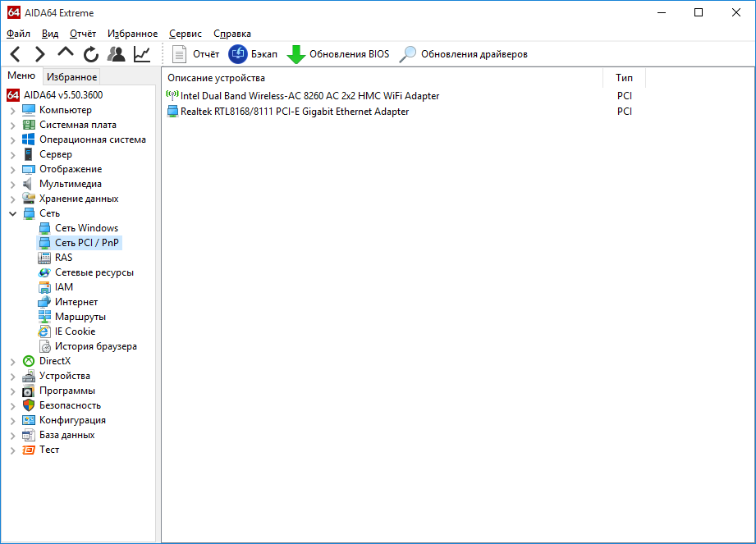Expand the Хранение данных node
This screenshot has width=756, height=544.
coord(12,199)
